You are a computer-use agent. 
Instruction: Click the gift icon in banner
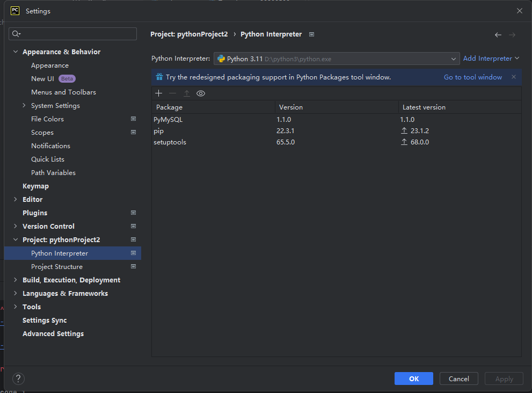tap(159, 77)
